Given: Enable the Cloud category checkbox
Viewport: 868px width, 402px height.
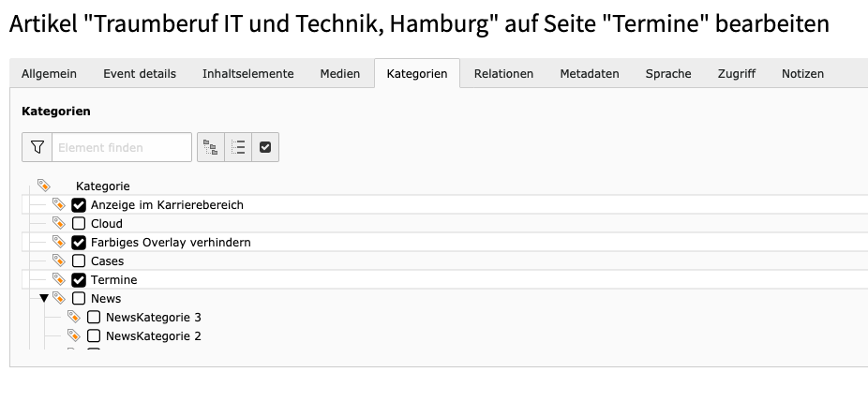Looking at the screenshot, I should tap(79, 224).
